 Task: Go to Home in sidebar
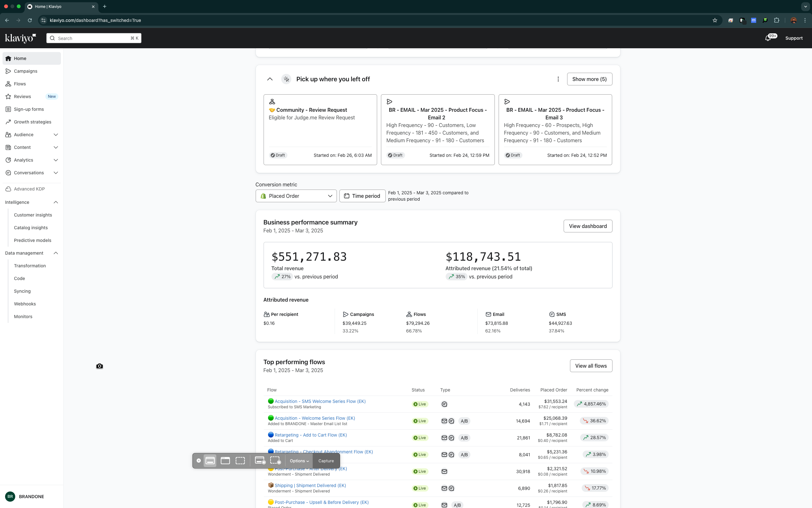[31, 58]
